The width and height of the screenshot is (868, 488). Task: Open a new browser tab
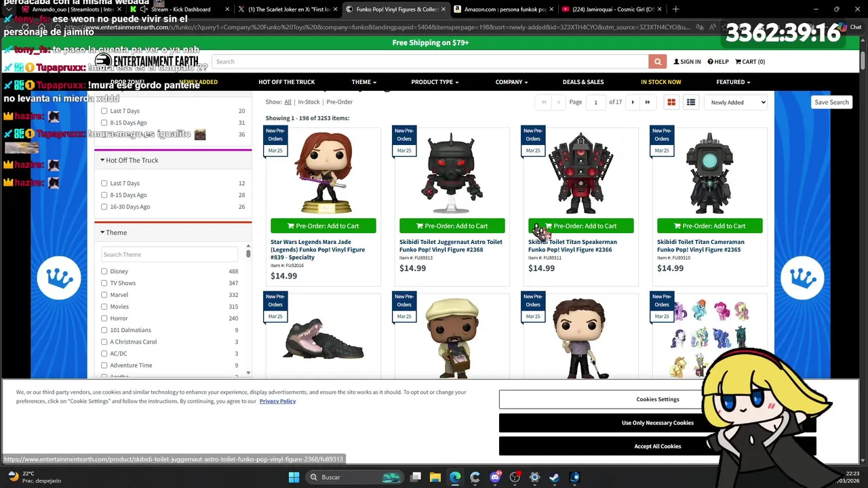click(675, 9)
